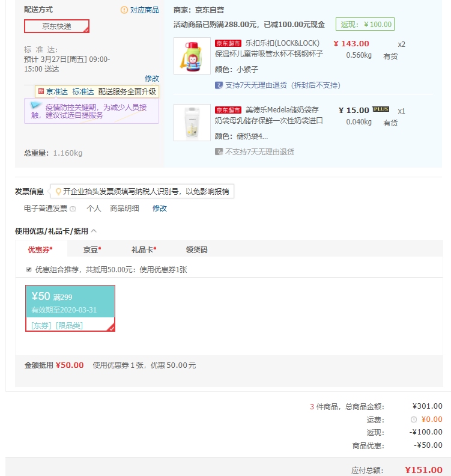Screen dimensions: 451x476
Task: Click the 返现 ¥100.00 badge
Action: [x=365, y=24]
